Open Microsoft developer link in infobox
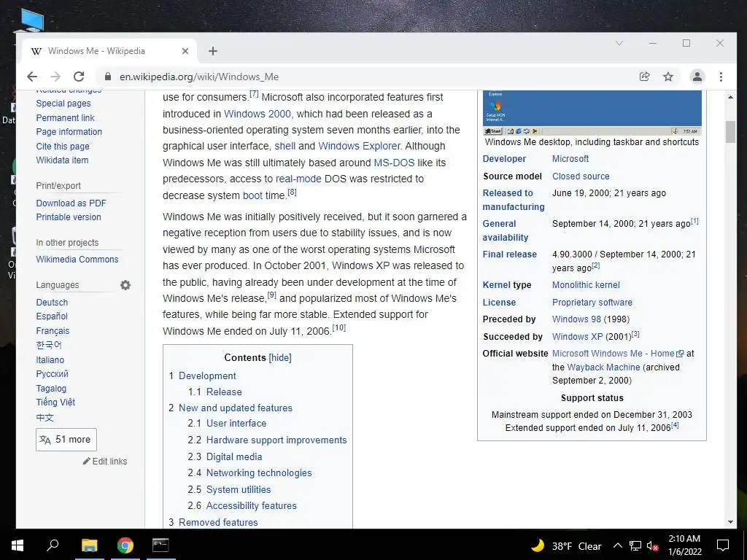Screen dimensions: 747x560 [570, 159]
